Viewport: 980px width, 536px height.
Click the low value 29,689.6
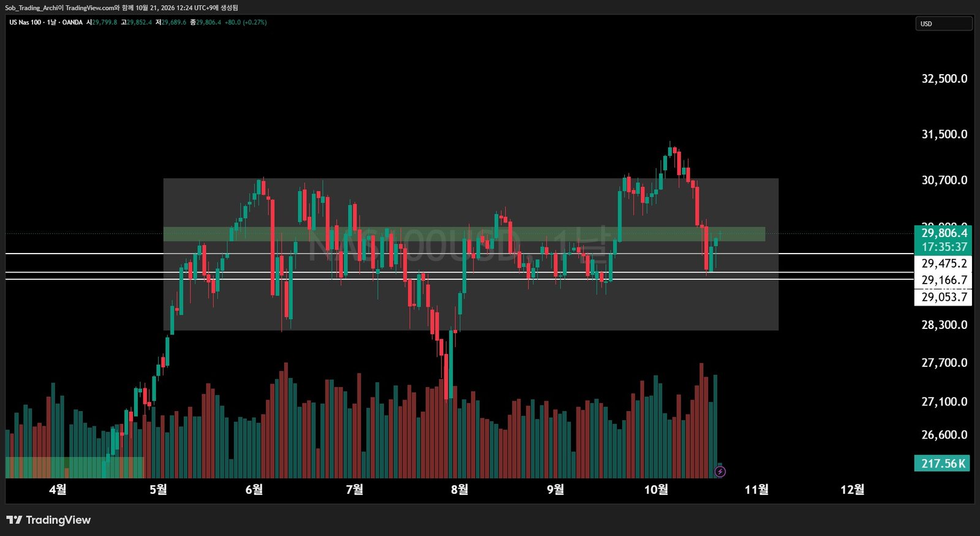pos(174,23)
